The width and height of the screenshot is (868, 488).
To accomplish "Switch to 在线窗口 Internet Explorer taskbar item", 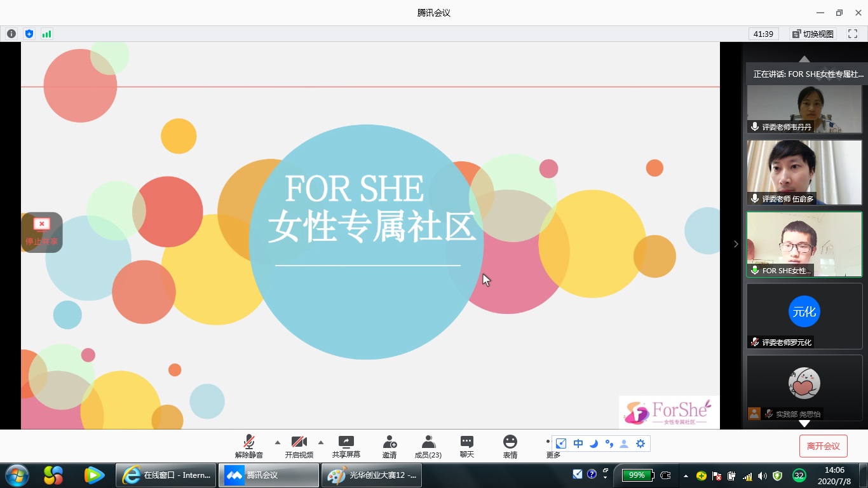I will click(166, 475).
